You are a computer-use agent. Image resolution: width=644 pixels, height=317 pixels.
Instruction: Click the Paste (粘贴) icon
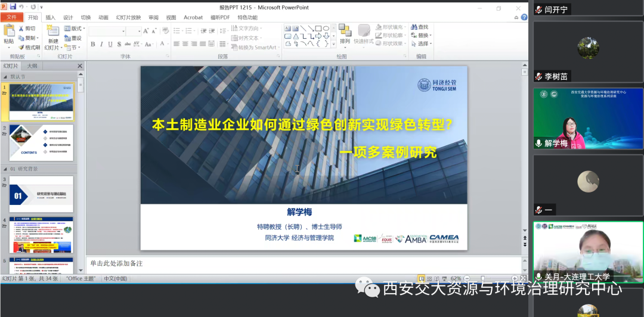pos(8,34)
